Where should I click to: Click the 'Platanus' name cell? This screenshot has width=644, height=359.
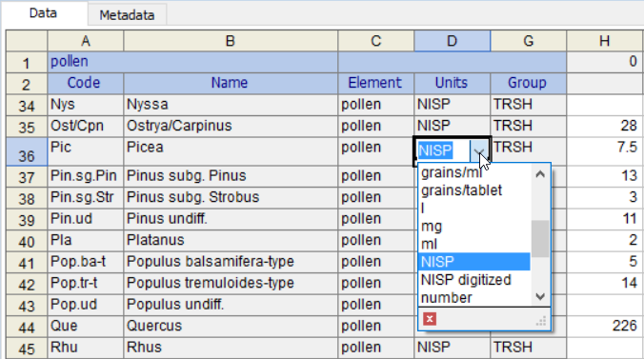coord(231,241)
